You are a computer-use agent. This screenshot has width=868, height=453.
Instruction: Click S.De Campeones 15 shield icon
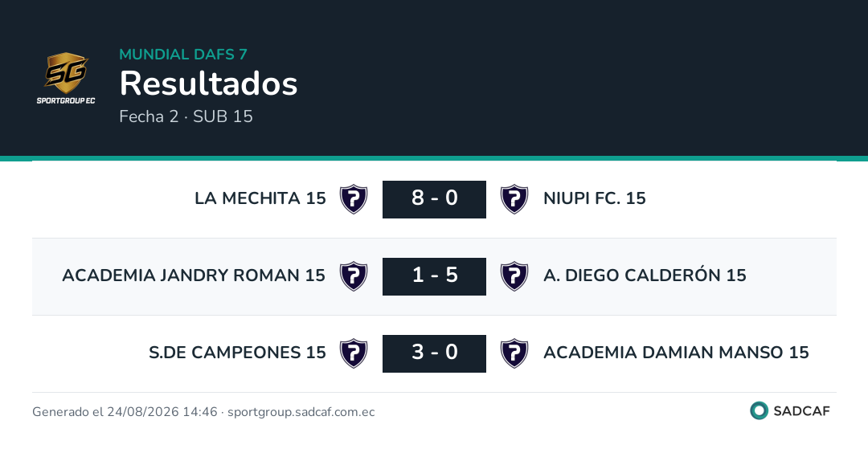354,353
